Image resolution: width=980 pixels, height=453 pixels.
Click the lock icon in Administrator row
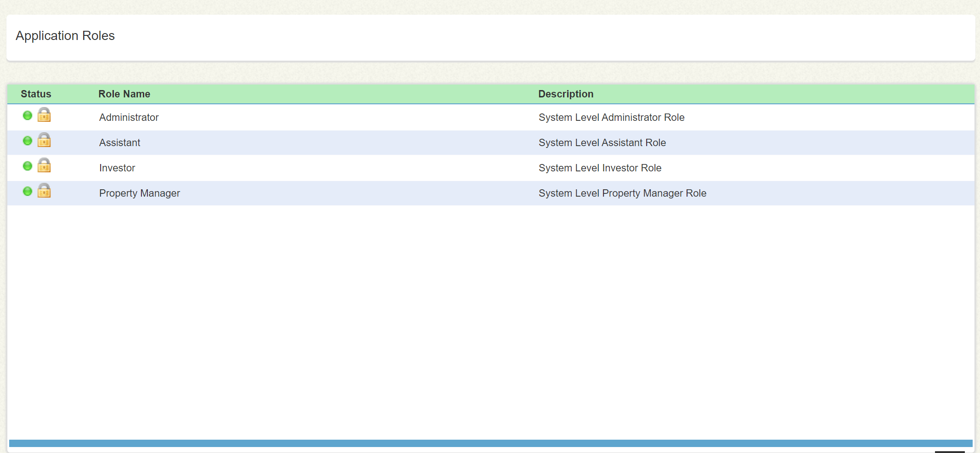[44, 114]
